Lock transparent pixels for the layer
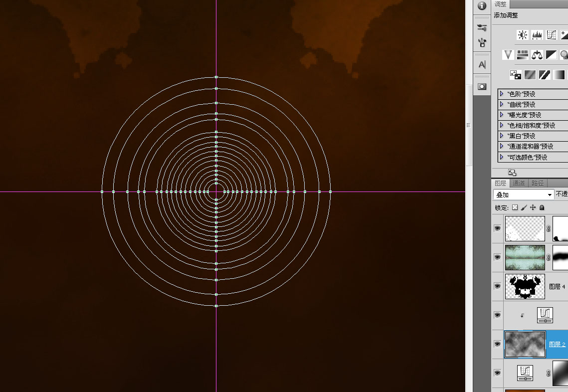Image resolution: width=568 pixels, height=392 pixels. tap(515, 207)
